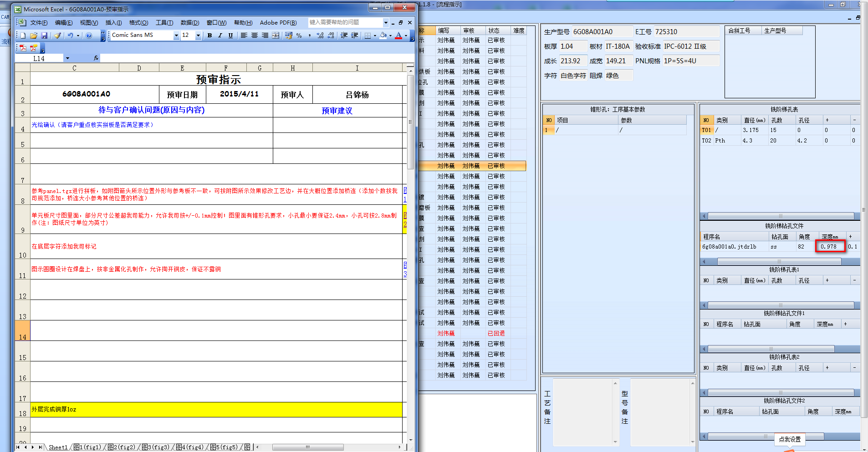Apply the currency style format
Viewport: 868px width, 452px height.
[289, 36]
